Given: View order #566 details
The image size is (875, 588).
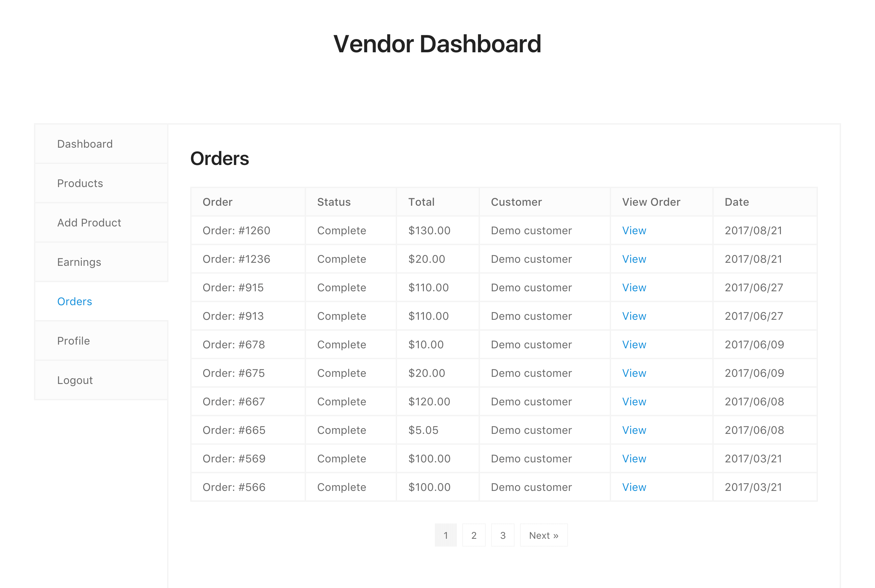Looking at the screenshot, I should click(634, 487).
